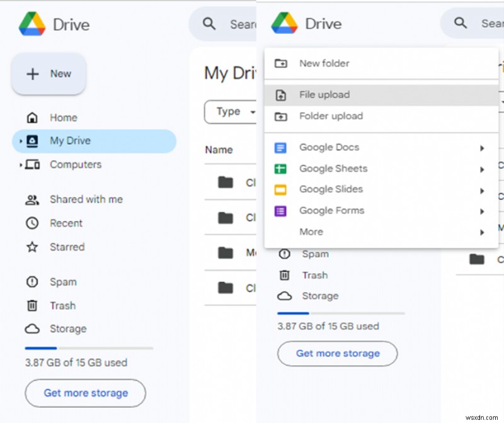504x423 pixels.
Task: Select Google Forms in the New menu
Action: click(x=381, y=211)
